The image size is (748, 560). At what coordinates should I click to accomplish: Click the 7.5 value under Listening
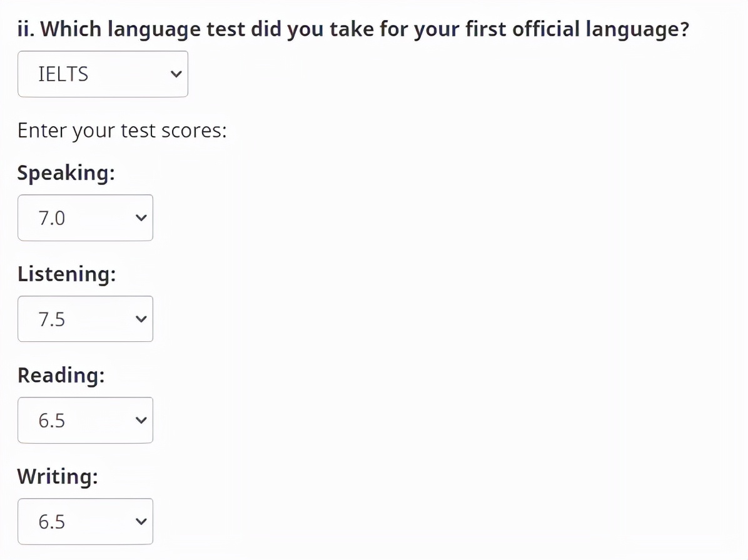(x=51, y=319)
